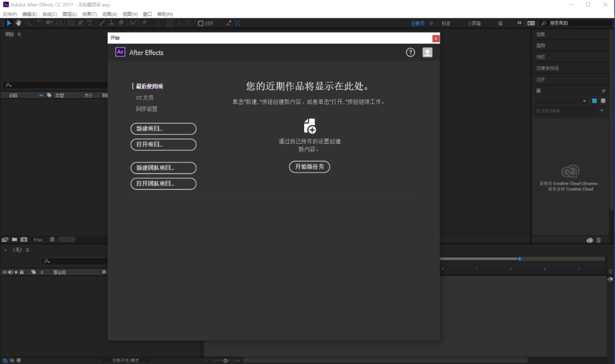This screenshot has height=364, width=615.
Task: Create a new folder in Project panel
Action: pyautogui.click(x=14, y=239)
